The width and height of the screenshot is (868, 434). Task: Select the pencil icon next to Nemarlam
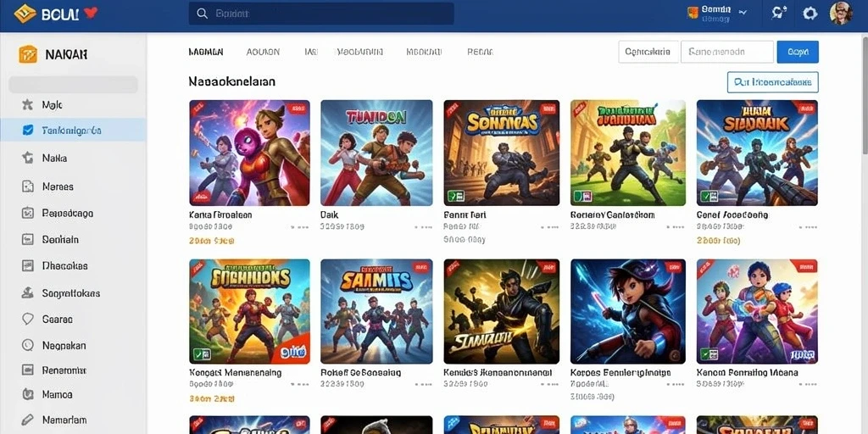coord(28,420)
